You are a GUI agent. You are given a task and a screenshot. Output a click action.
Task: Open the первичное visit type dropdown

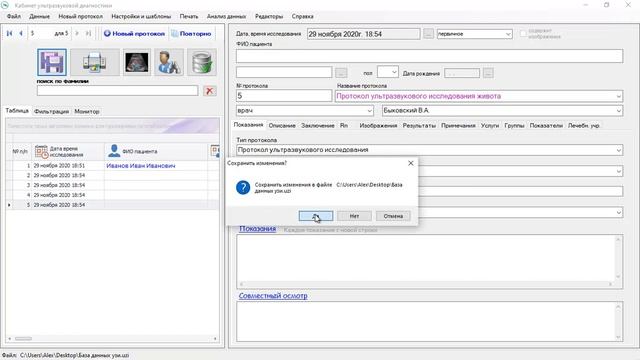pyautogui.click(x=508, y=34)
